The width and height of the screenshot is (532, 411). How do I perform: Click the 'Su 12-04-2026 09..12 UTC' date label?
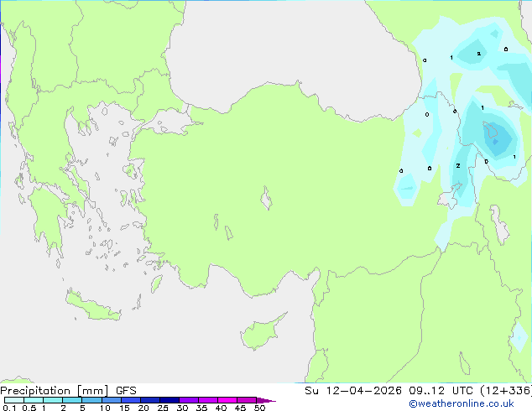pos(391,391)
